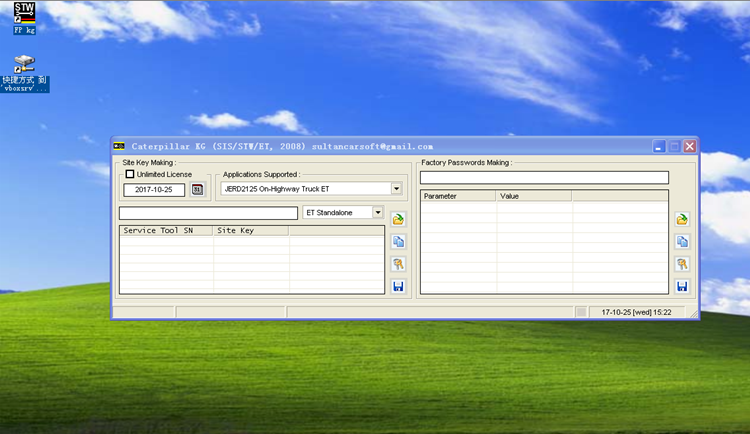
Task: Click the Factory Passwords input field
Action: click(x=544, y=178)
